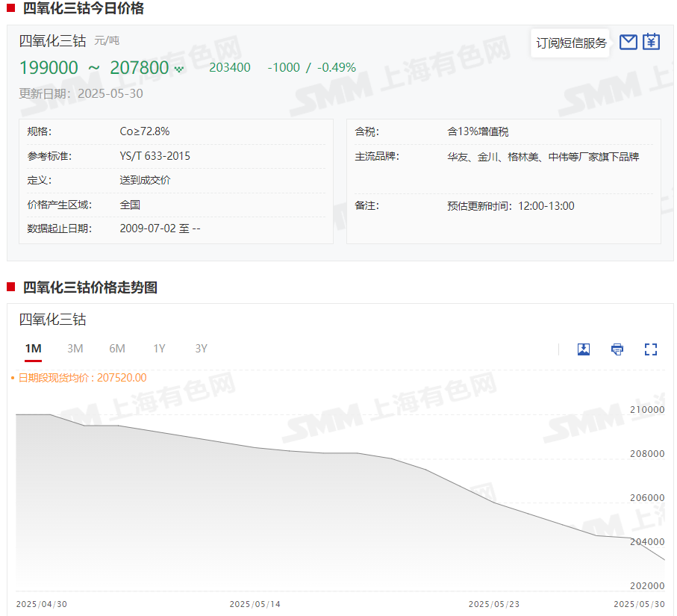Click the red square before 四氧化三钴今日价格
Screen dimensions: 677x616
(11, 9)
